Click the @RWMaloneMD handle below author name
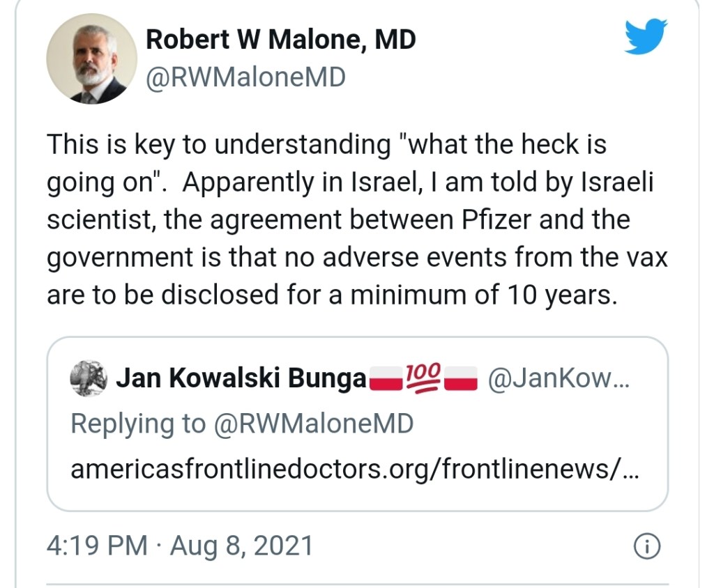 (x=245, y=77)
